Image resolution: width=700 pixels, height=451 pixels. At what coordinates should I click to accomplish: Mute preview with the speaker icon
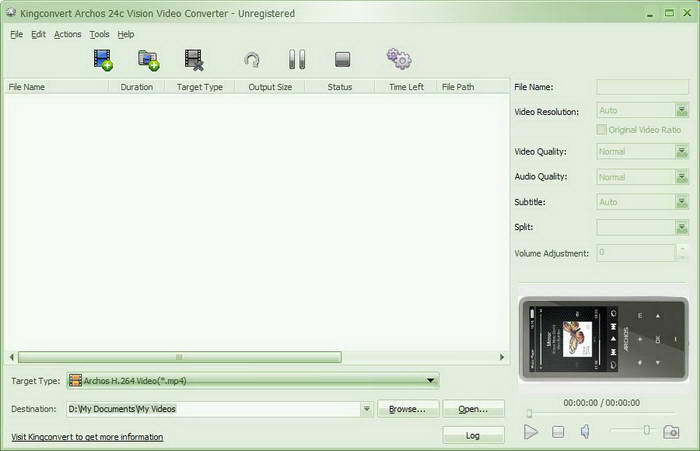tap(586, 432)
